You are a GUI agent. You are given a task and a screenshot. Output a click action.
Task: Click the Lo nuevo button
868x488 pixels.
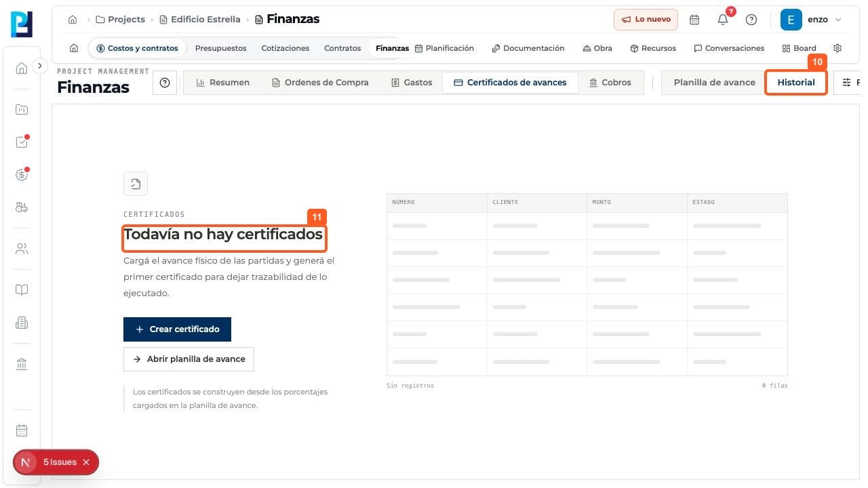point(646,20)
